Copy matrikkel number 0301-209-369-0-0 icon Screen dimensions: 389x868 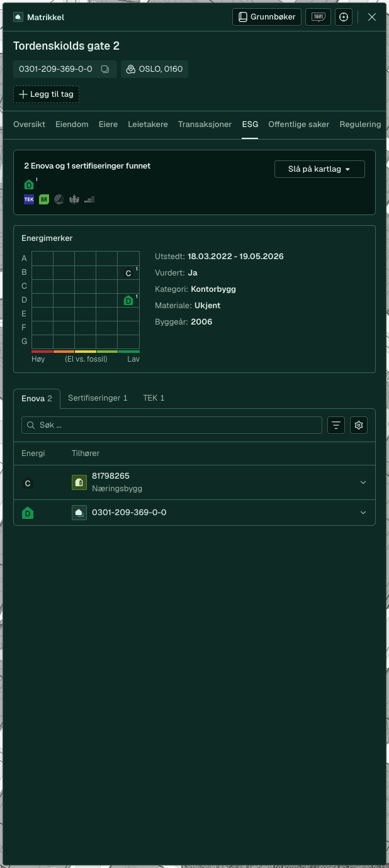[x=105, y=69]
